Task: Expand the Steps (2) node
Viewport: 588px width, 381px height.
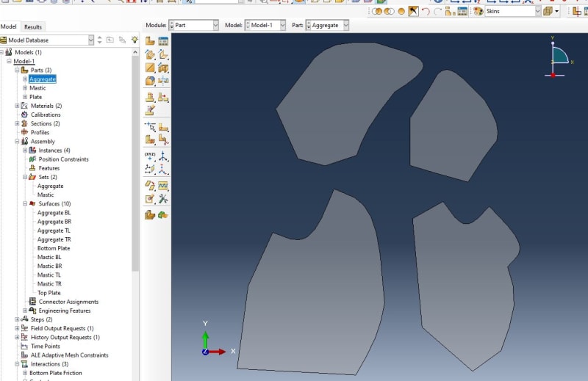Action: pos(17,319)
